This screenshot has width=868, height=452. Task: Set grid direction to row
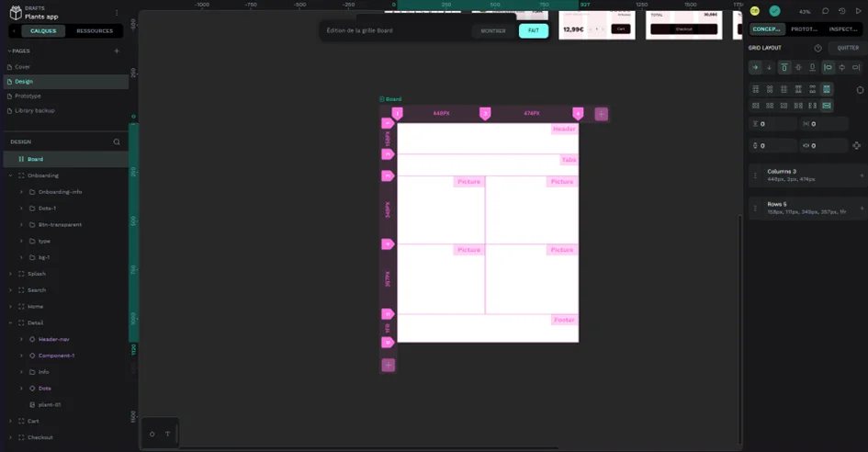tap(755, 68)
